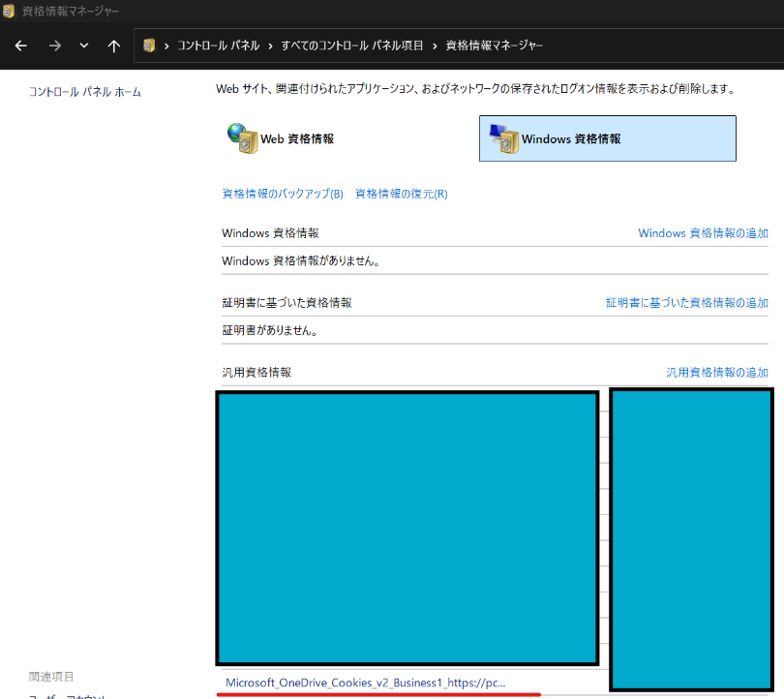The width and height of the screenshot is (784, 699).
Task: Click the Forward arrow navigation button
Action: (54, 46)
